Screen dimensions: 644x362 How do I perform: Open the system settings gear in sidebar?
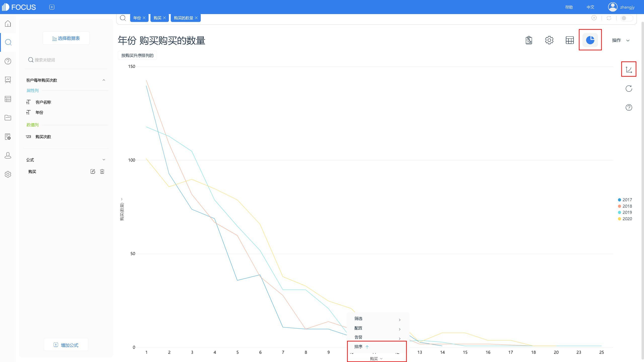pyautogui.click(x=8, y=174)
